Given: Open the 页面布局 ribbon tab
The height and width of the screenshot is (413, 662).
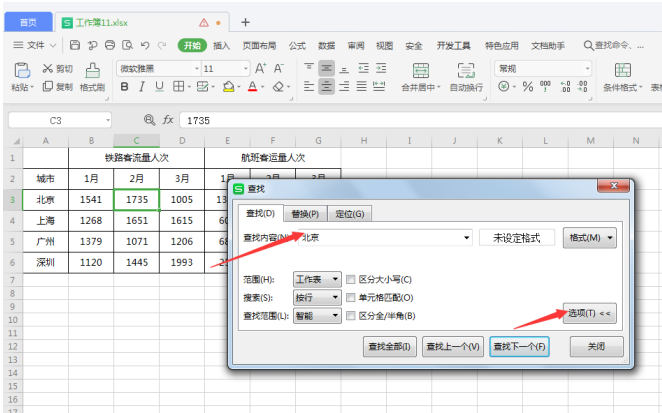Looking at the screenshot, I should click(x=259, y=46).
